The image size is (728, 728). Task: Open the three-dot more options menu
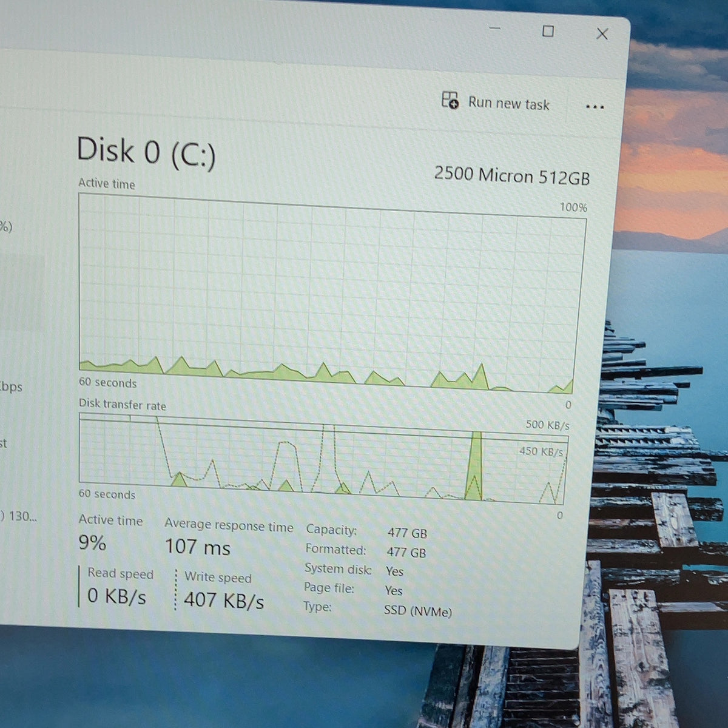coord(595,107)
